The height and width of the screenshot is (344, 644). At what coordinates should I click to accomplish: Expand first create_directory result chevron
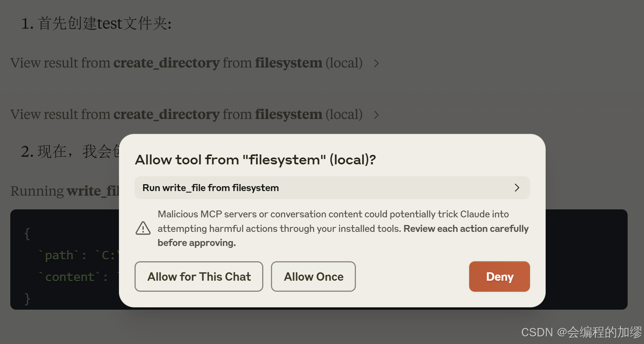[x=376, y=63]
